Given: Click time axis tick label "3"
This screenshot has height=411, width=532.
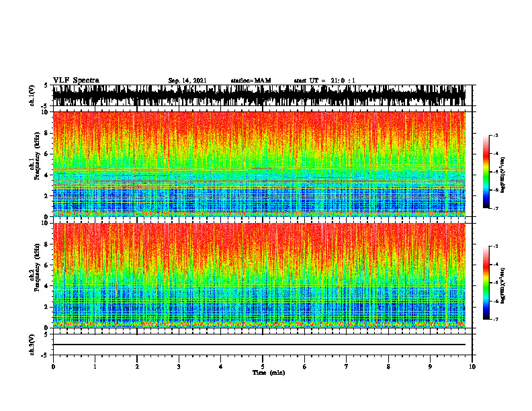Looking at the screenshot, I should [x=179, y=367].
